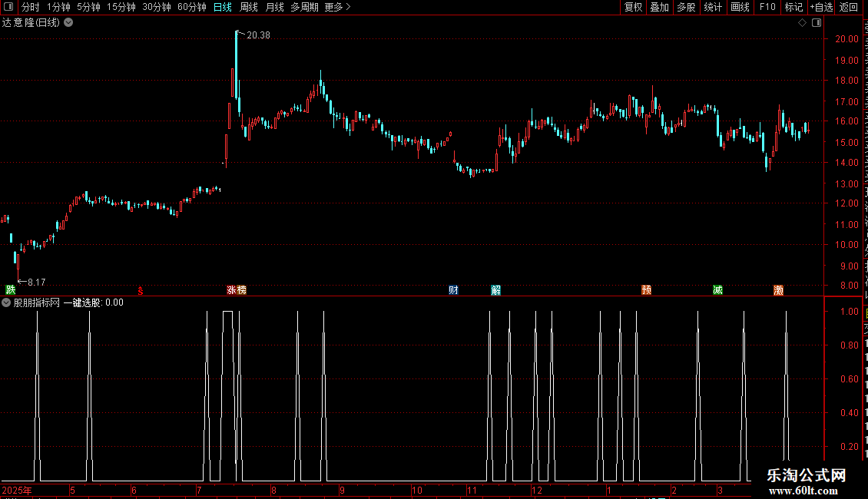Click the 2025年 timeline label

click(x=17, y=490)
